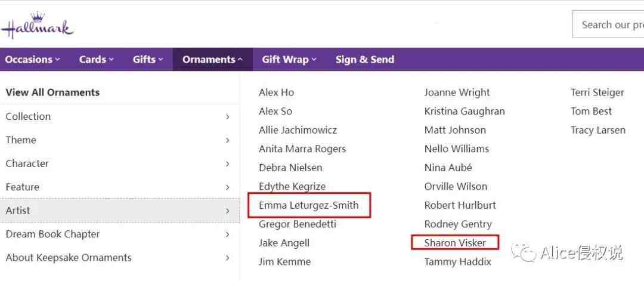Screen dimensions: 644x281
Task: Expand About Keepsake Ornaments chevron
Action: coord(228,258)
